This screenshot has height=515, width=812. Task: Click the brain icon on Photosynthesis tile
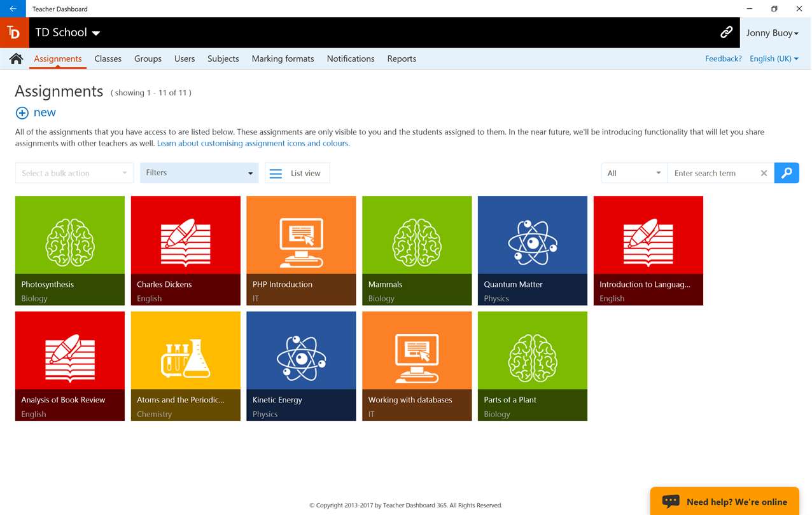pyautogui.click(x=70, y=242)
